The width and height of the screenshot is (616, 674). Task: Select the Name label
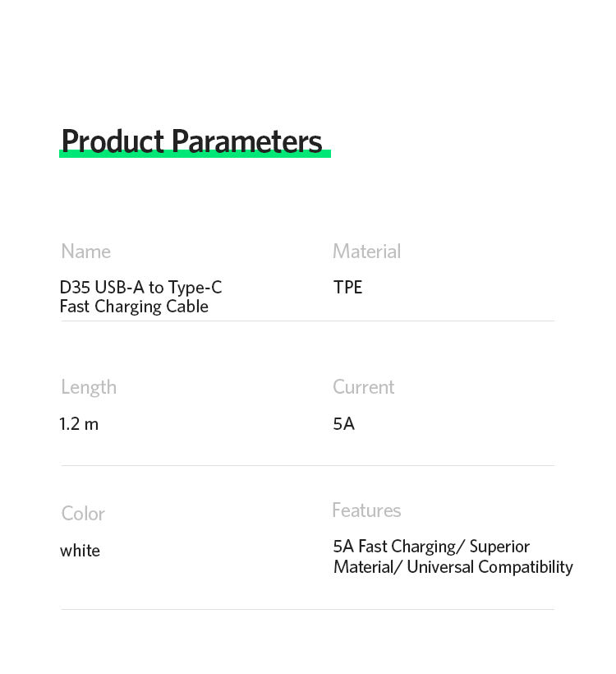click(x=86, y=252)
